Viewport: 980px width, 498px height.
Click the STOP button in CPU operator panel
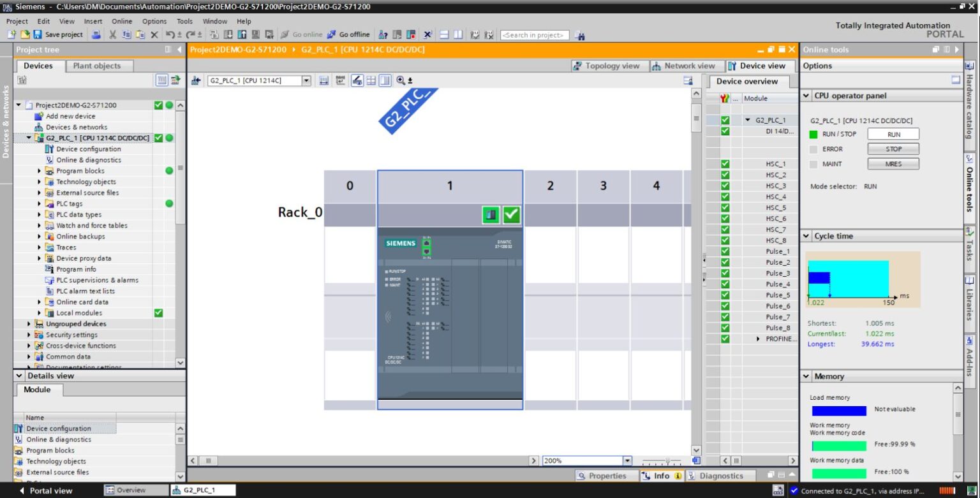coord(893,149)
